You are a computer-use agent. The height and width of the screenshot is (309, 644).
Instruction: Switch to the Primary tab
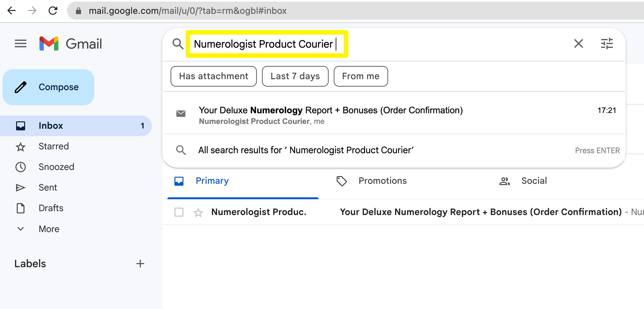(x=243, y=181)
